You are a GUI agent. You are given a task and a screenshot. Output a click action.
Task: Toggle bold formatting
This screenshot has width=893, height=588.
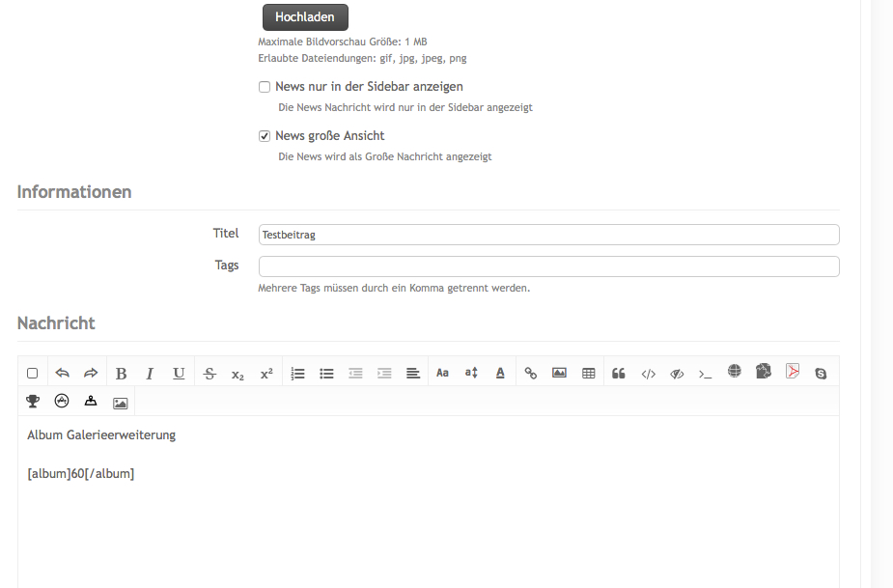coord(121,374)
